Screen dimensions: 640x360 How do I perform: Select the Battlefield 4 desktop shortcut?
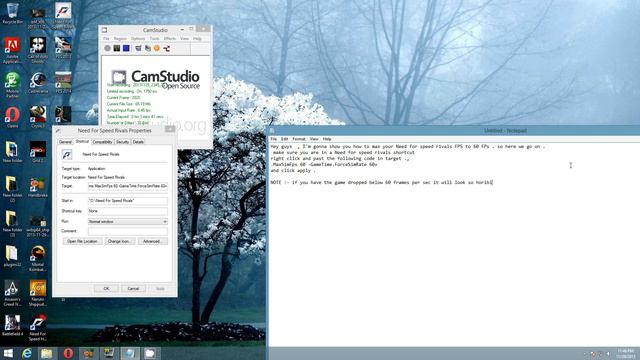coord(12,325)
